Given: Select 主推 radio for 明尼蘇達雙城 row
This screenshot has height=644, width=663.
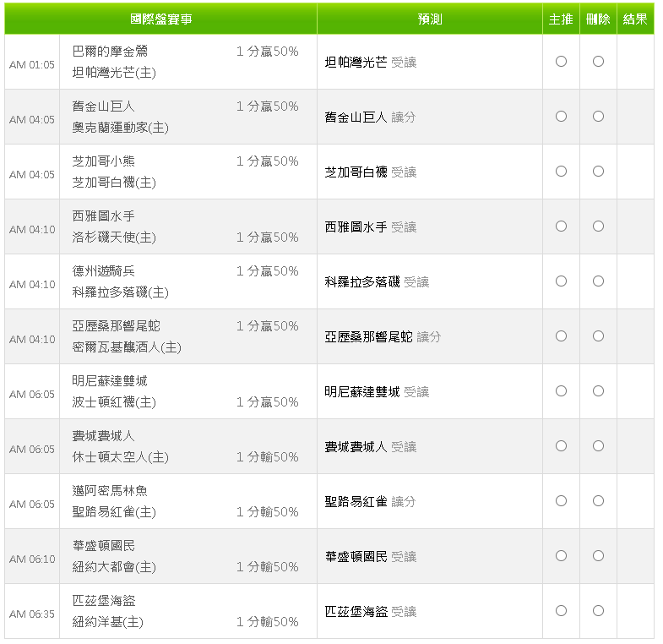Looking at the screenshot, I should click(x=561, y=391).
